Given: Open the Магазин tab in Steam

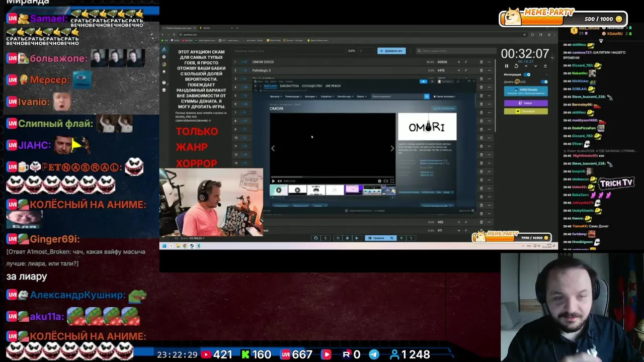Looking at the screenshot, I should [x=270, y=86].
